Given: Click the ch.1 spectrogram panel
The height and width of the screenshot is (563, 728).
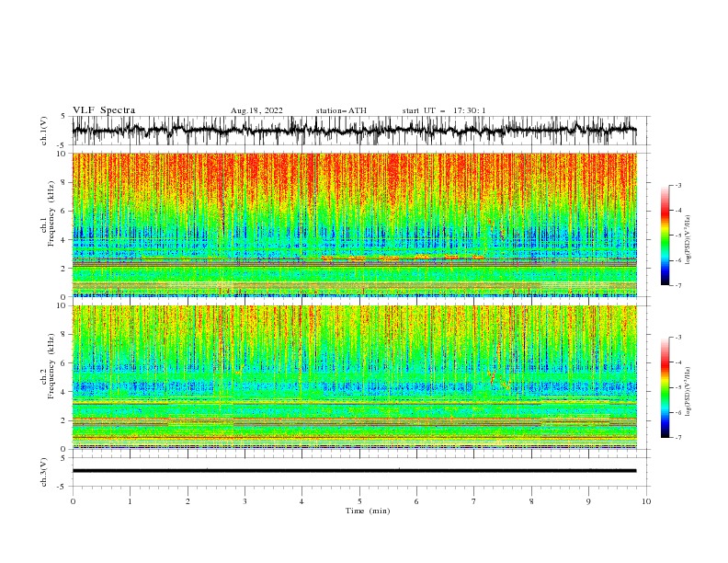Looking at the screenshot, I should [x=354, y=224].
